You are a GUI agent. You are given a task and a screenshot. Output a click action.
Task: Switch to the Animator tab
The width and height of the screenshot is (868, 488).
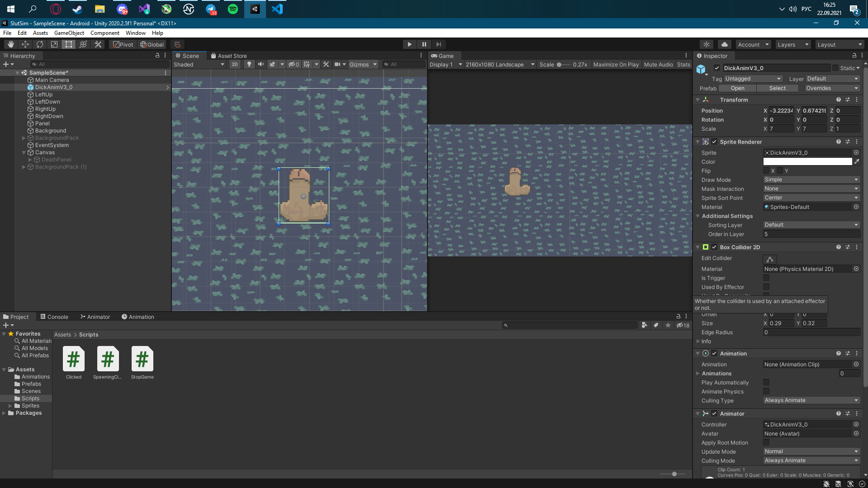coord(95,317)
